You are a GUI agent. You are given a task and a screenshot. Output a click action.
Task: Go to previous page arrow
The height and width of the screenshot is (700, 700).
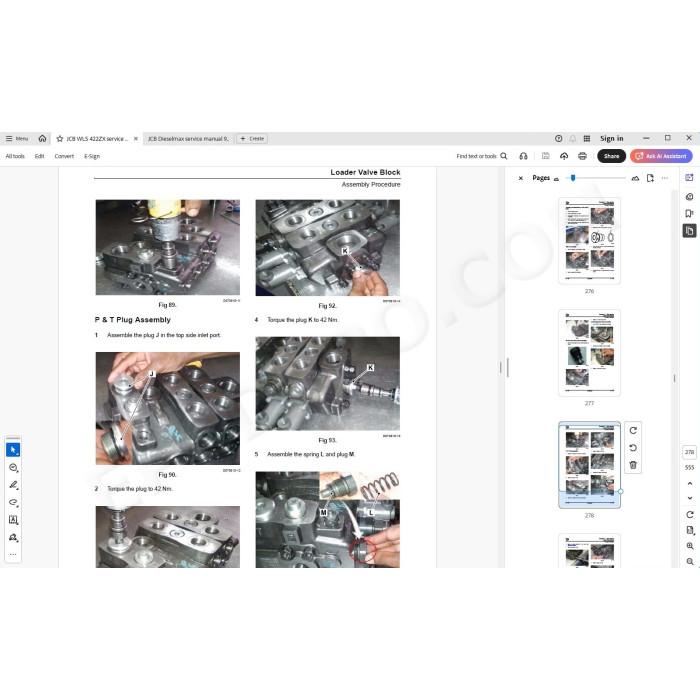[x=689, y=483]
